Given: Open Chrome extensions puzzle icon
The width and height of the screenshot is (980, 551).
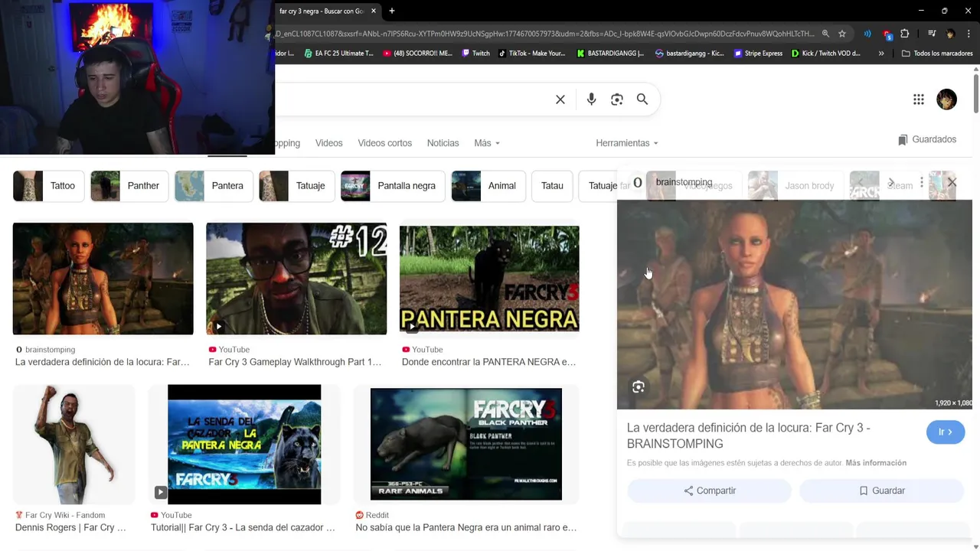Looking at the screenshot, I should [904, 34].
